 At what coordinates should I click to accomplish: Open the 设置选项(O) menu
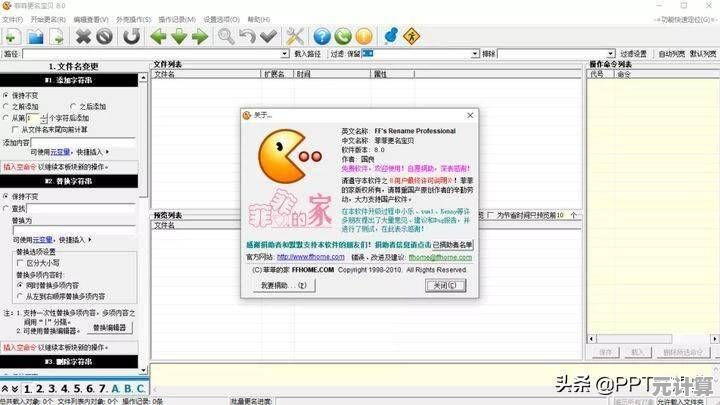[221, 19]
